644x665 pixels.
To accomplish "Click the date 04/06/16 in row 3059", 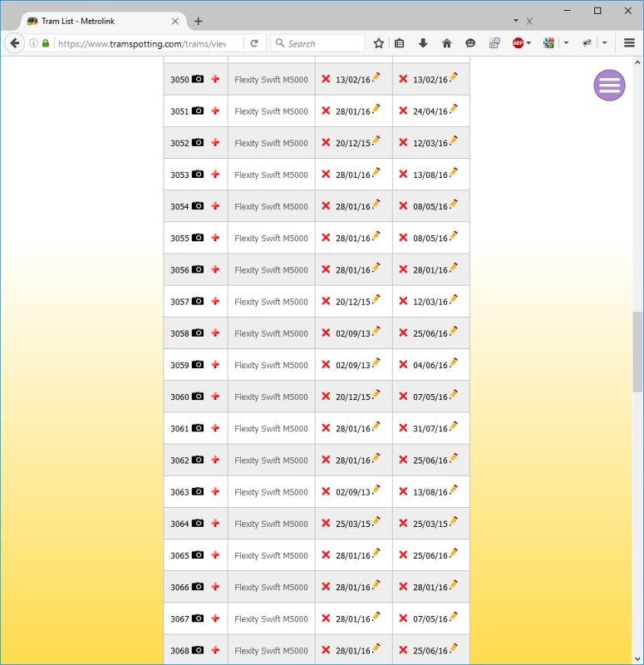I will (430, 365).
